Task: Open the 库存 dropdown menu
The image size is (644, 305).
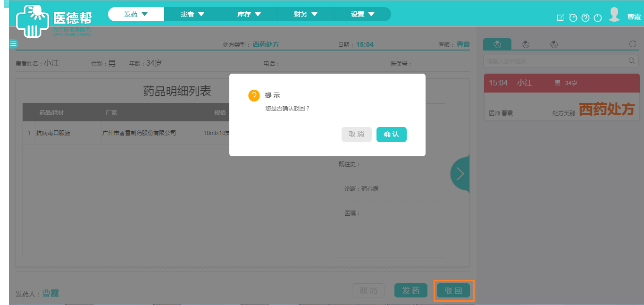Action: (x=249, y=14)
